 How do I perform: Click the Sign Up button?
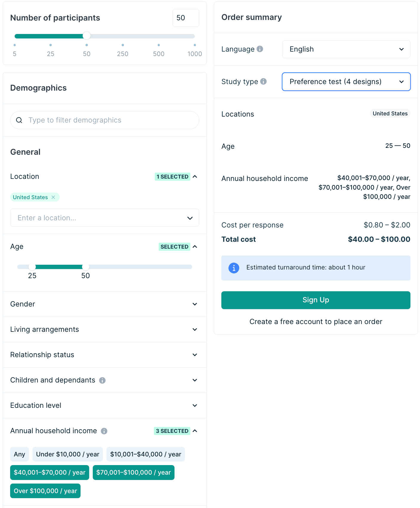click(x=316, y=300)
